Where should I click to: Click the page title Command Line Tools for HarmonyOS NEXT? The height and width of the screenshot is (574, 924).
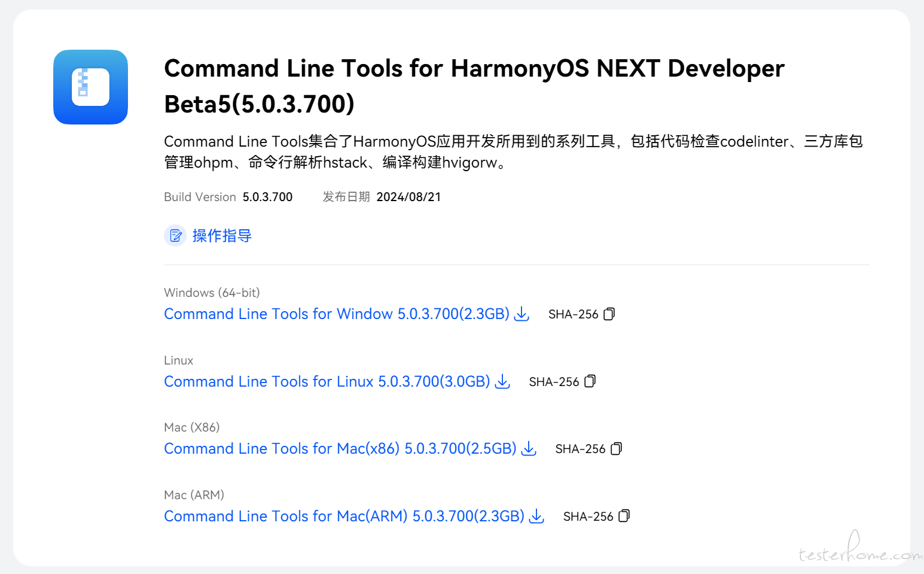(474, 86)
